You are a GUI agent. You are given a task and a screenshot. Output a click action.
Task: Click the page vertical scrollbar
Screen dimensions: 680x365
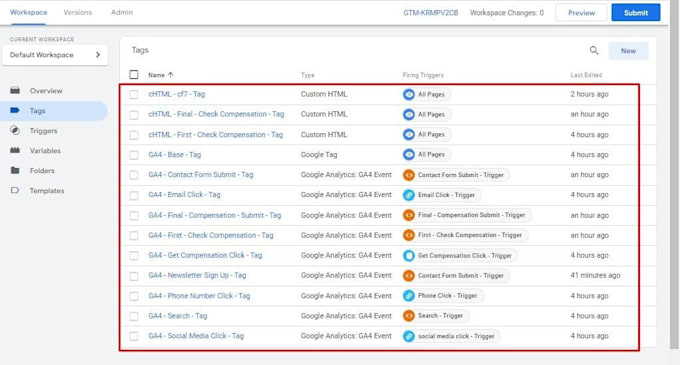[x=674, y=173]
